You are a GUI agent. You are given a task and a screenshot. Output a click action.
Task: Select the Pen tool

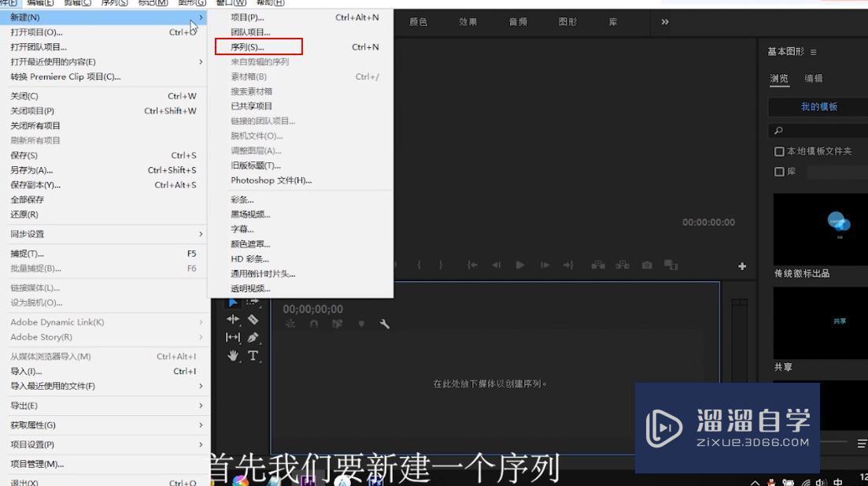(253, 338)
